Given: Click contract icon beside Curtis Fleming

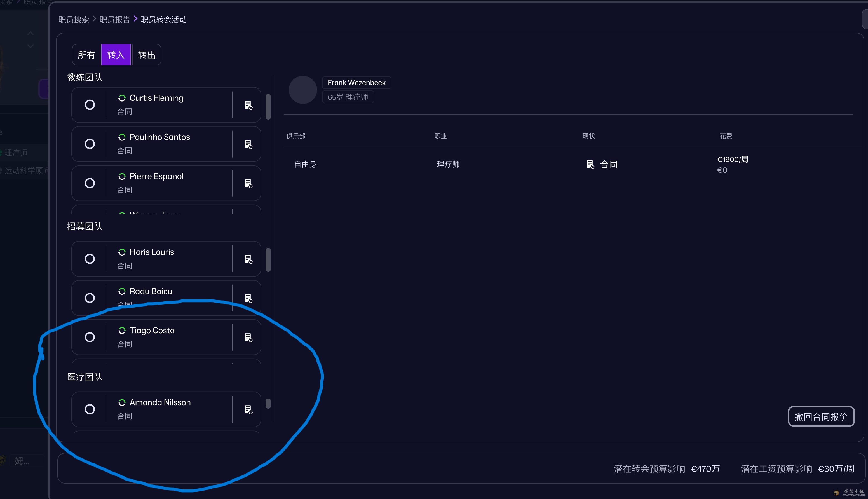Looking at the screenshot, I should 248,105.
